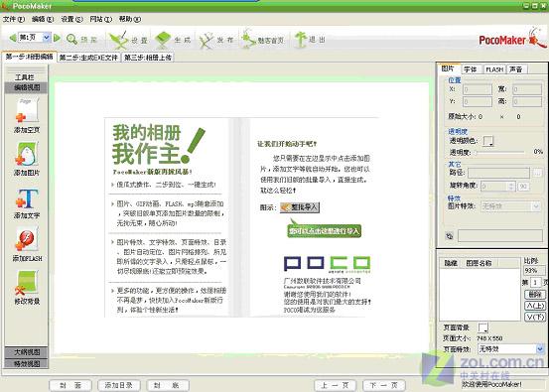Open the 编辑 Edit menu
The width and height of the screenshot is (549, 392).
[43, 19]
